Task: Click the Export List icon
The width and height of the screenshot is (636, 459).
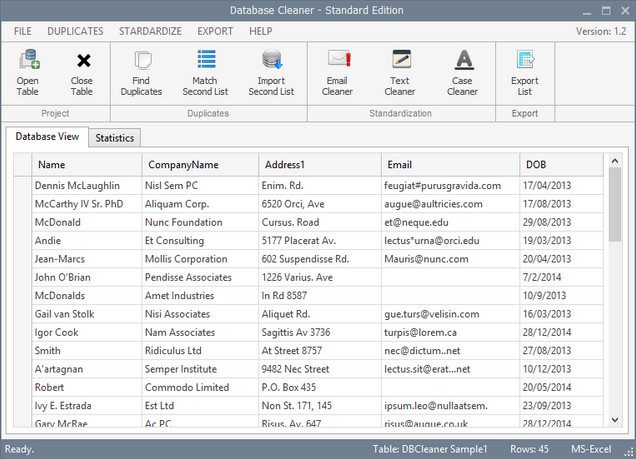Action: pyautogui.click(x=524, y=71)
